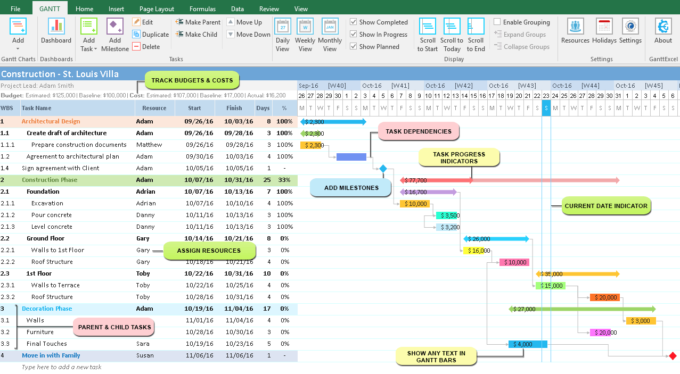
Task: Open the Add Task dropdown arrow
Action: pos(95,49)
